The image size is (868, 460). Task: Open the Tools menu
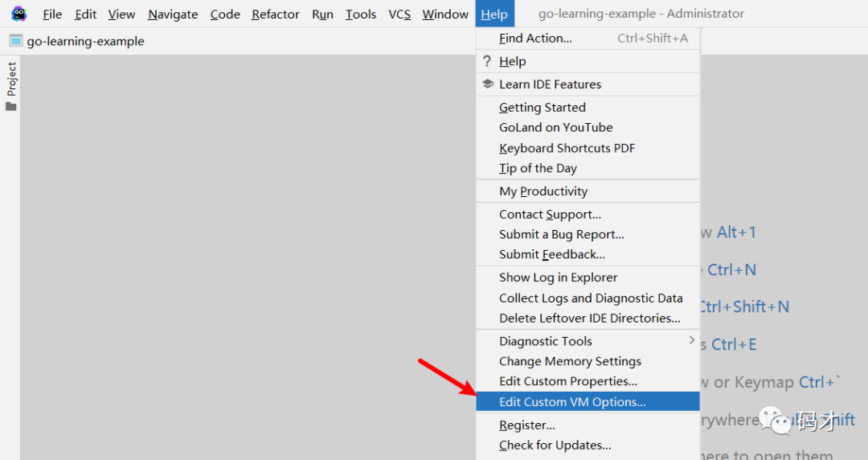point(361,14)
